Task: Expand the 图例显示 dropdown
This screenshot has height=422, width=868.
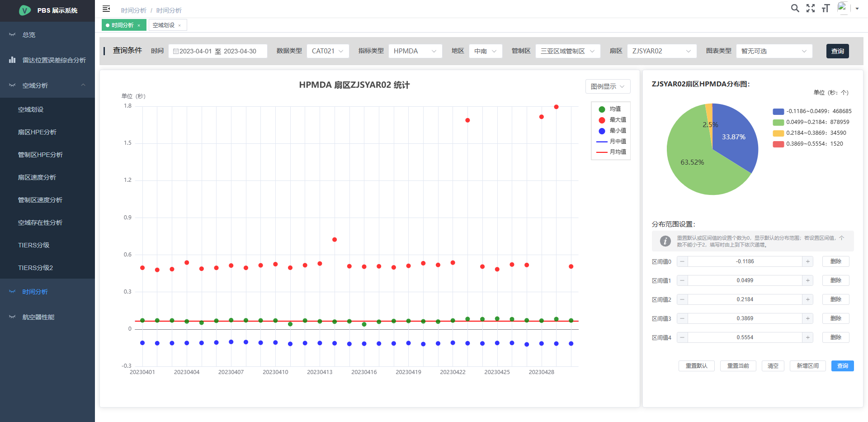Action: click(x=608, y=86)
